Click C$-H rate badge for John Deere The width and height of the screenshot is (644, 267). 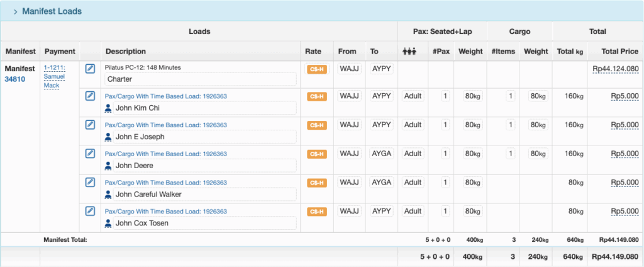coord(317,154)
